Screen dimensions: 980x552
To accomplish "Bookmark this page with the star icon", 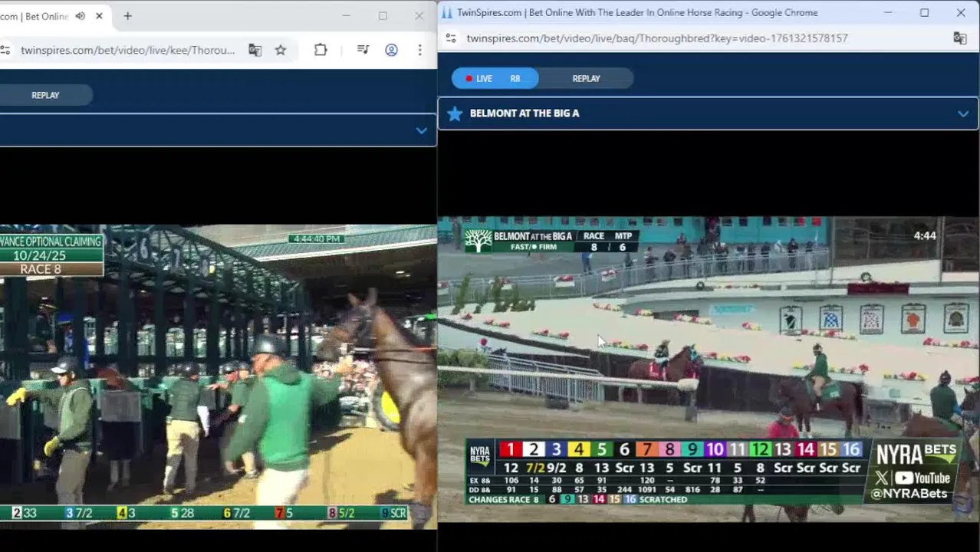I will 281,51.
